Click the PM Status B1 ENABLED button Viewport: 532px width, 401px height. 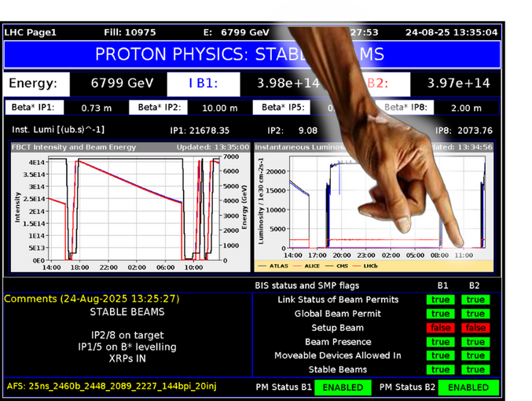(343, 388)
